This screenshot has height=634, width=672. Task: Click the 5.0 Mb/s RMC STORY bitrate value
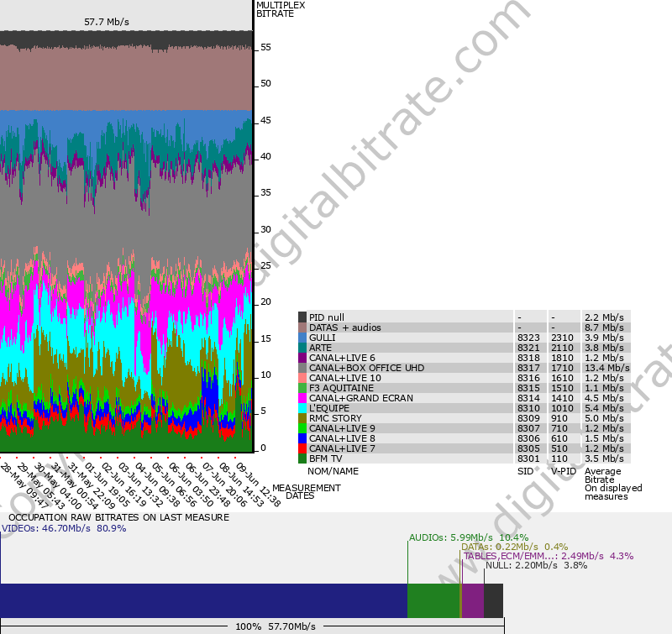pos(604,418)
